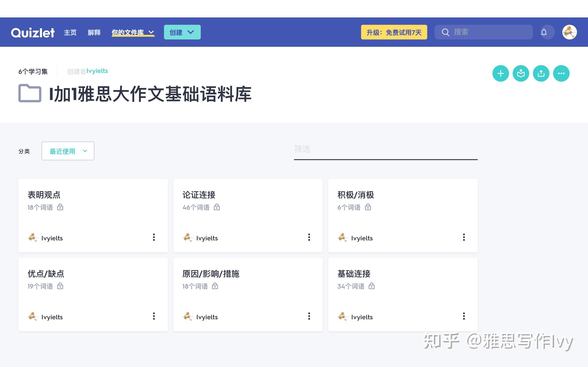Click the share folder icon
Image resolution: width=588 pixels, height=367 pixels.
click(541, 74)
